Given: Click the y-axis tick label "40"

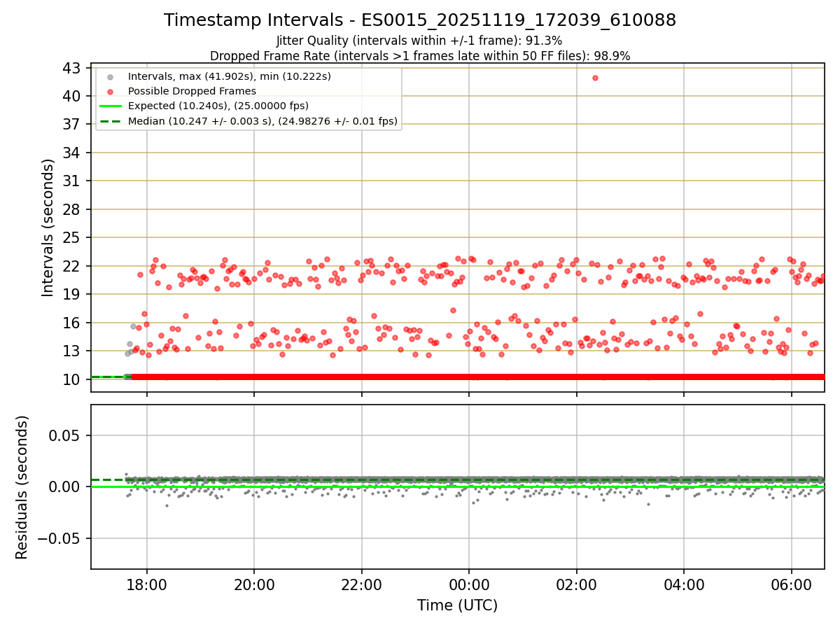Looking at the screenshot, I should click(73, 96).
